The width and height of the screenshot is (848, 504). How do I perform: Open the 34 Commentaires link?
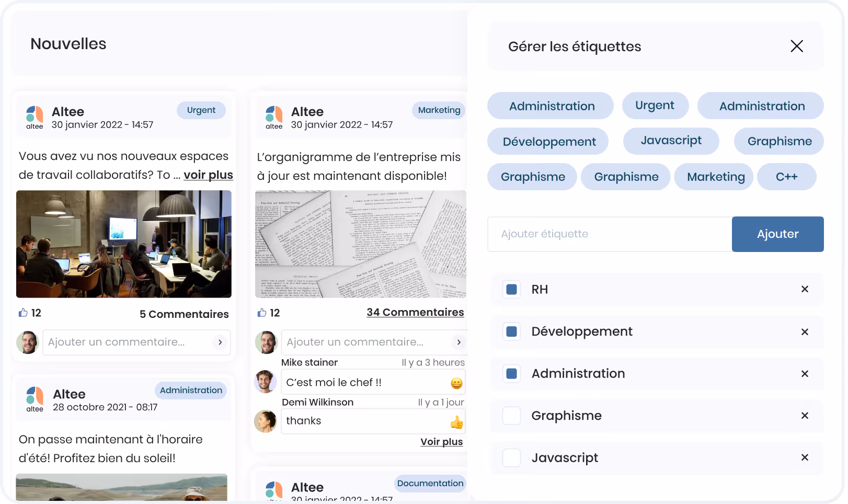tap(415, 312)
